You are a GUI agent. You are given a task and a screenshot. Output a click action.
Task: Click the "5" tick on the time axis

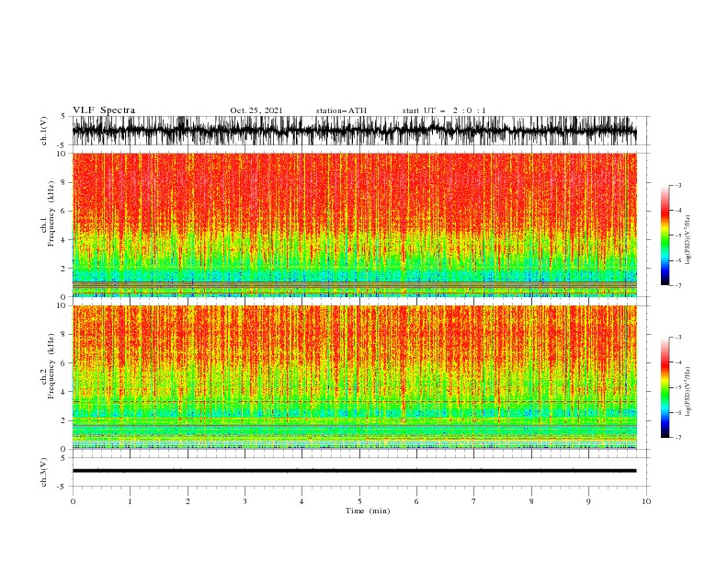pyautogui.click(x=359, y=501)
